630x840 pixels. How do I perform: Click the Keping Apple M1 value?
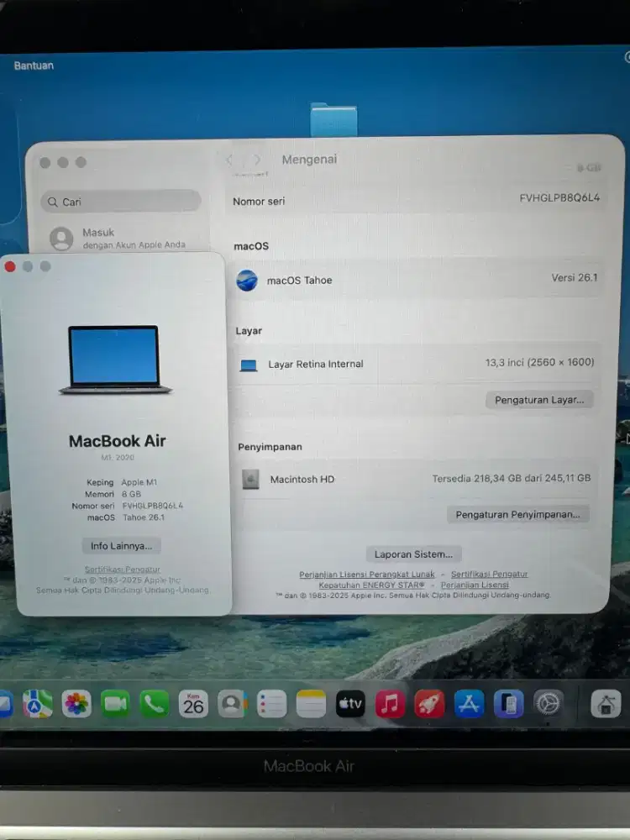tap(139, 482)
